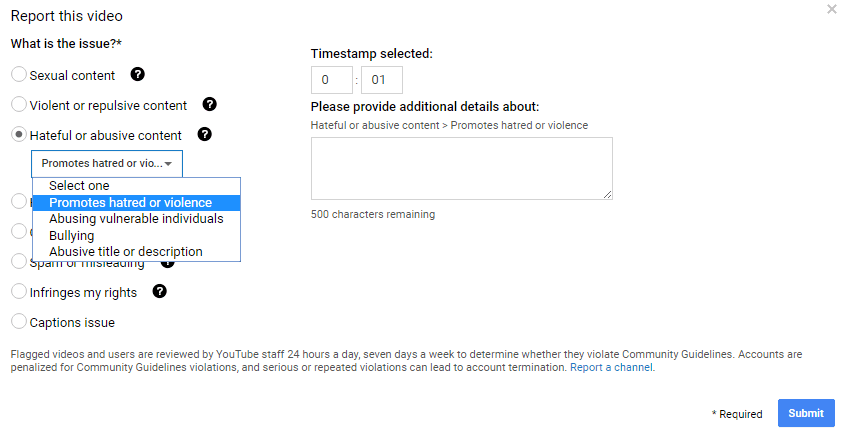The width and height of the screenshot is (846, 434).
Task: Click the timestamp minutes field
Action: [332, 80]
